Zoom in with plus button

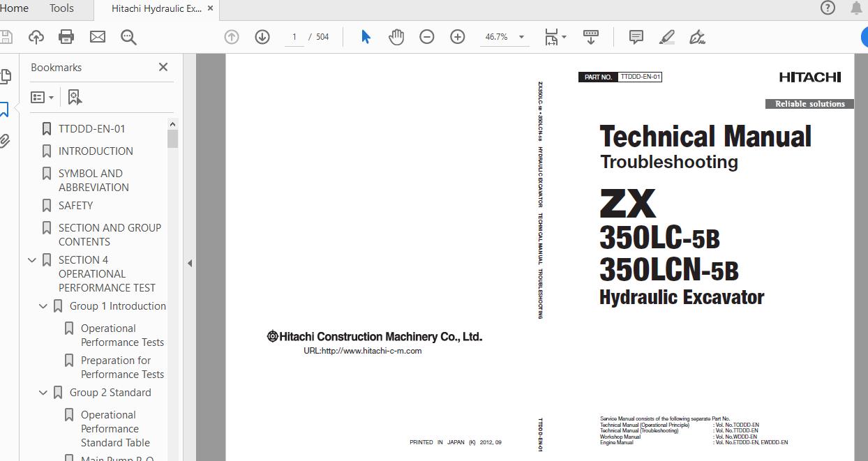click(x=458, y=37)
